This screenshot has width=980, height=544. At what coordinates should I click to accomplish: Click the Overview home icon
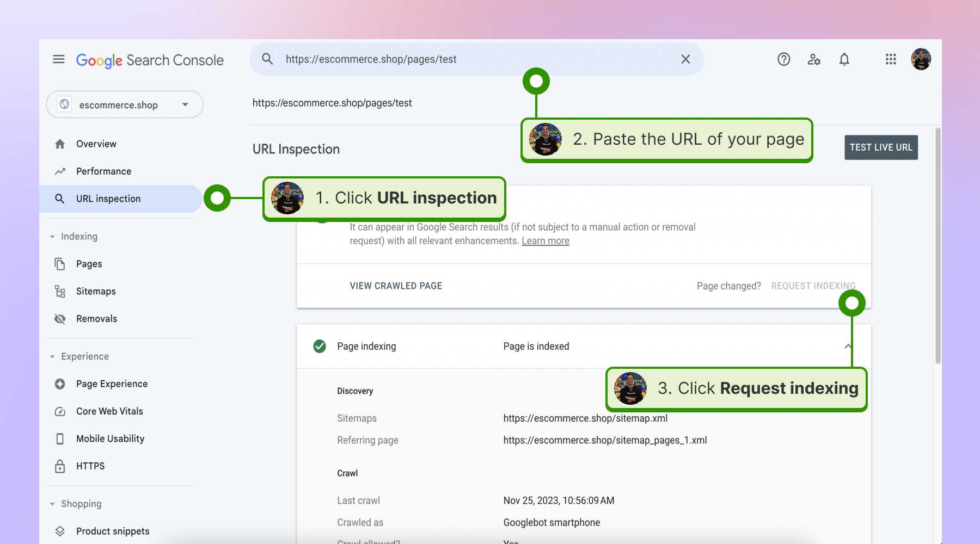click(60, 144)
